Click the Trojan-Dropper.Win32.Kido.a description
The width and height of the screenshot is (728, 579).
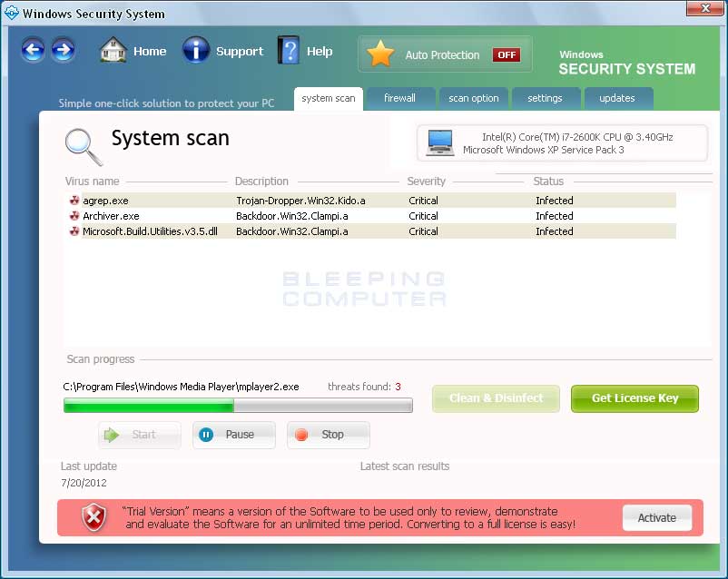pyautogui.click(x=300, y=201)
